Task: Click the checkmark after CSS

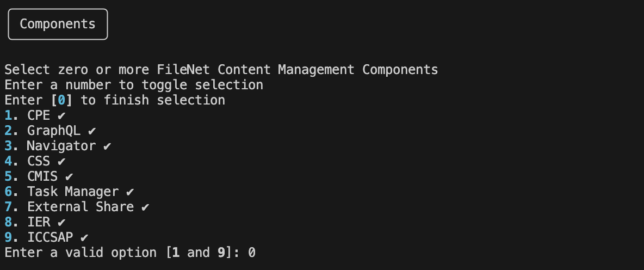Action: (61, 162)
